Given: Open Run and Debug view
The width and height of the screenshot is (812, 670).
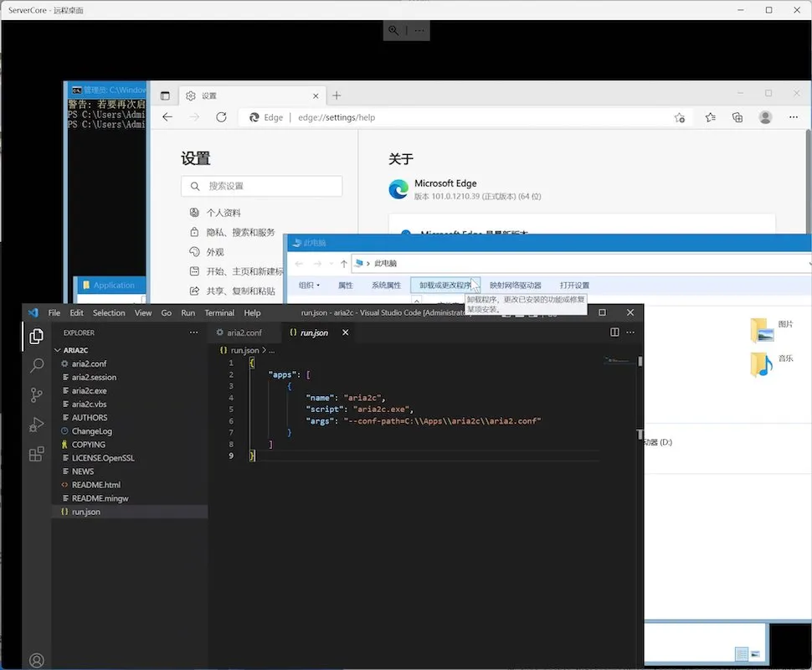Looking at the screenshot, I should tap(36, 425).
